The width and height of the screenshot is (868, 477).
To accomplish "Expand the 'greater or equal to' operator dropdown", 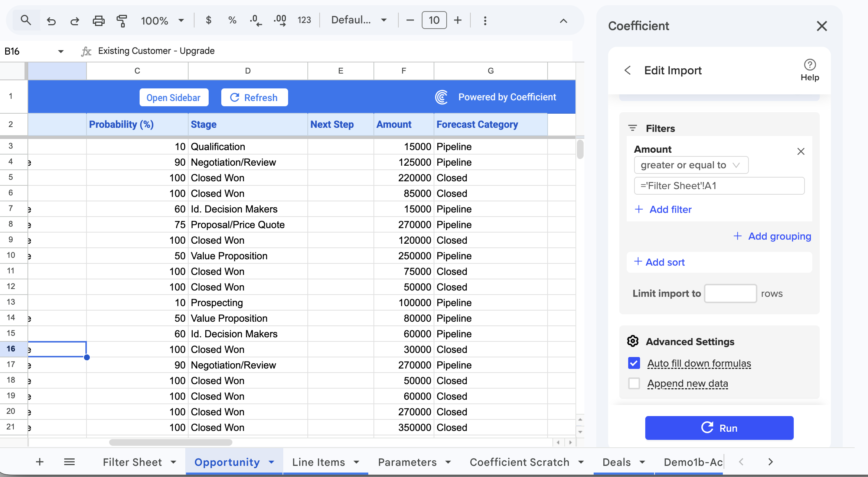I will 691,165.
